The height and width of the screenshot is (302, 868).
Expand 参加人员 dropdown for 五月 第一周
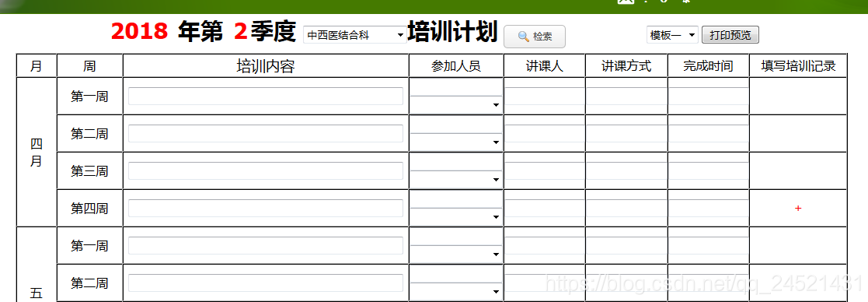[456, 255]
